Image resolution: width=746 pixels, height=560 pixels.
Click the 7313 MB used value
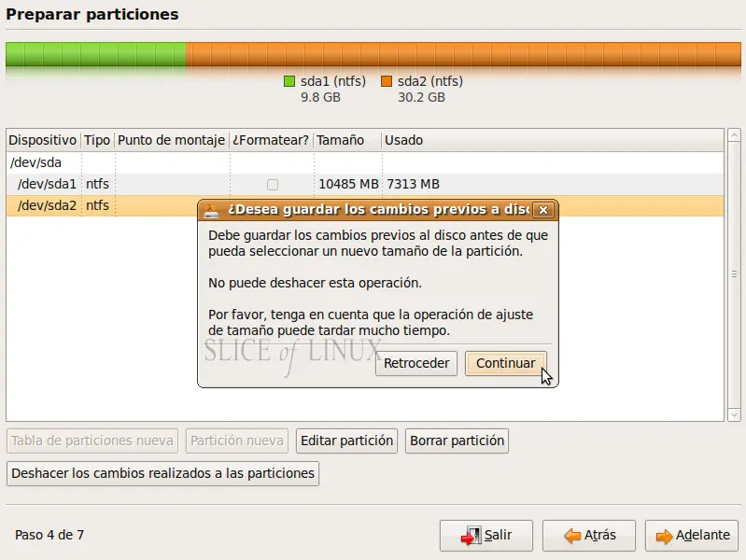tap(413, 184)
